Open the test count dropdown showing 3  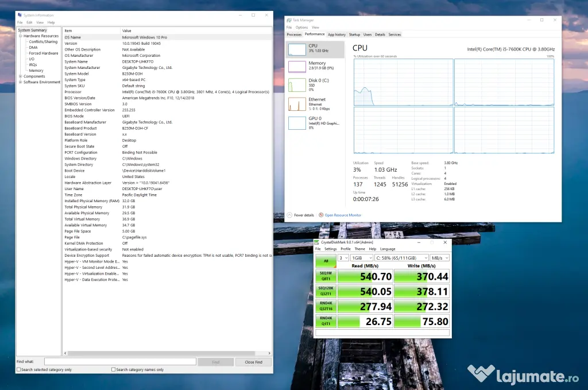tap(343, 258)
